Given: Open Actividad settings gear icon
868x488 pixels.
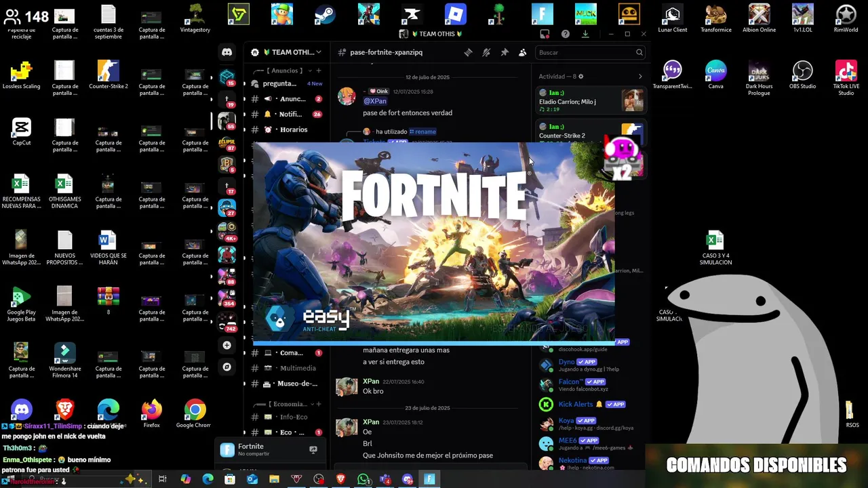Looking at the screenshot, I should 580,77.
